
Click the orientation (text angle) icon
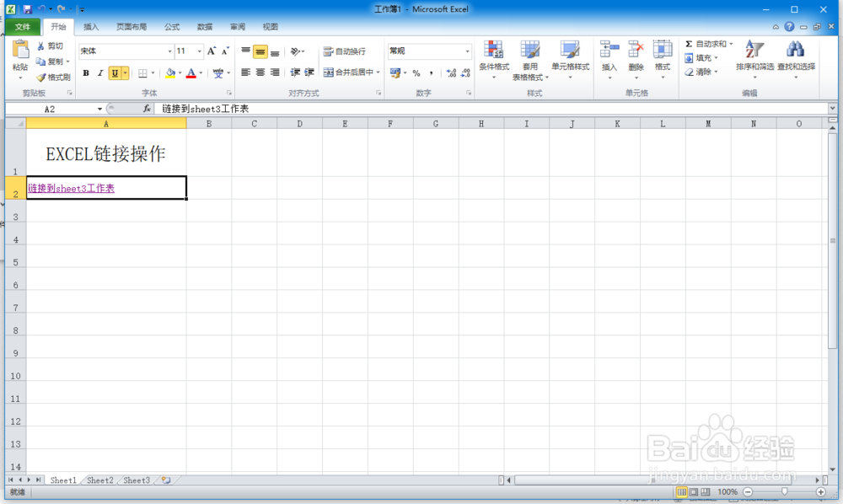point(296,51)
